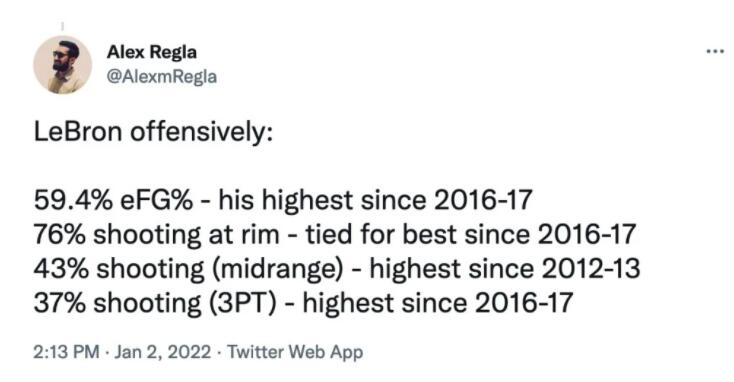
Task: Click the 2:13 PM timestamp
Action: pyautogui.click(x=66, y=351)
